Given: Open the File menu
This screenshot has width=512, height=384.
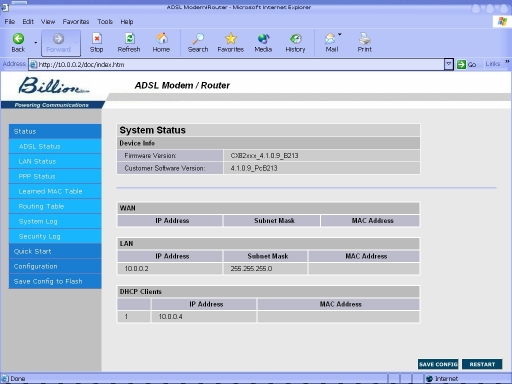Looking at the screenshot, I should (10, 22).
